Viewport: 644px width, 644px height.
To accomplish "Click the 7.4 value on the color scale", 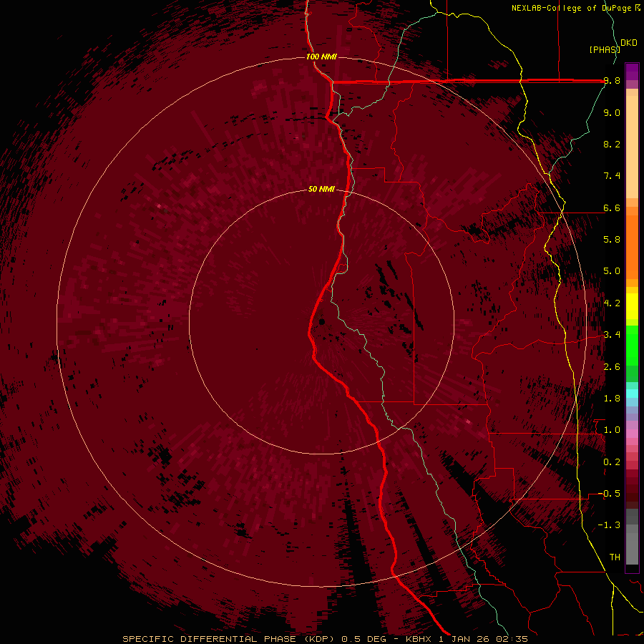I will coord(612,176).
